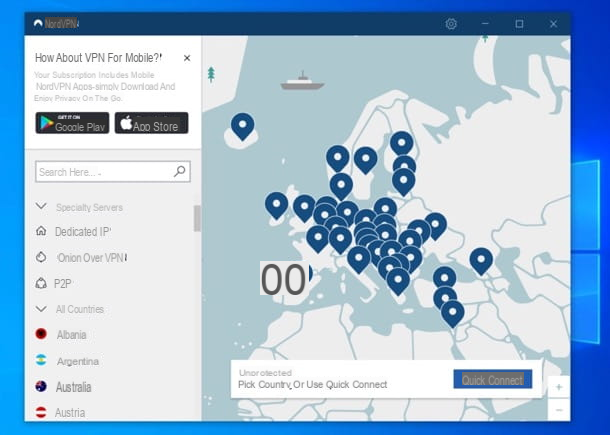The height and width of the screenshot is (435, 610).
Task: Select the Ireland map pin
Action: [277, 206]
